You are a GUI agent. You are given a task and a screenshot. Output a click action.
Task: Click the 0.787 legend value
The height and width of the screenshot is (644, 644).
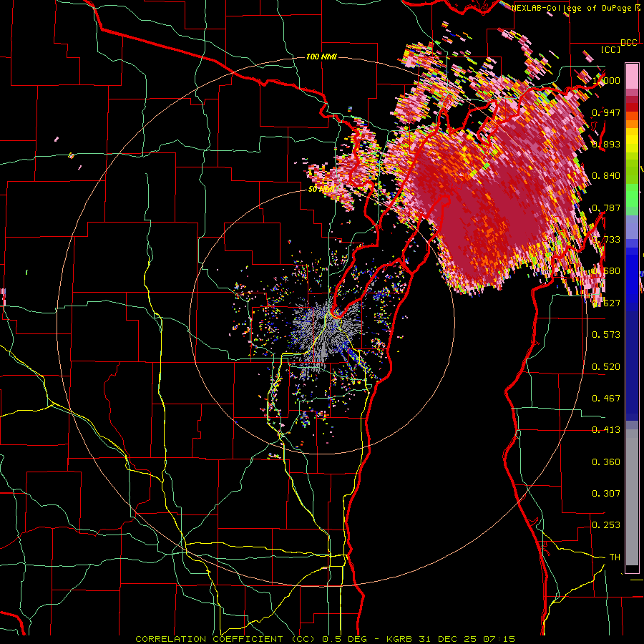coord(606,208)
